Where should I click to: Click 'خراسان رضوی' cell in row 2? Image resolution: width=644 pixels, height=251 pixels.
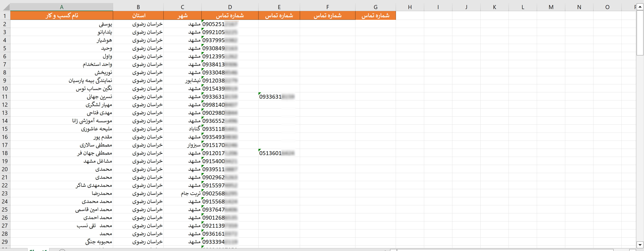tap(138, 24)
